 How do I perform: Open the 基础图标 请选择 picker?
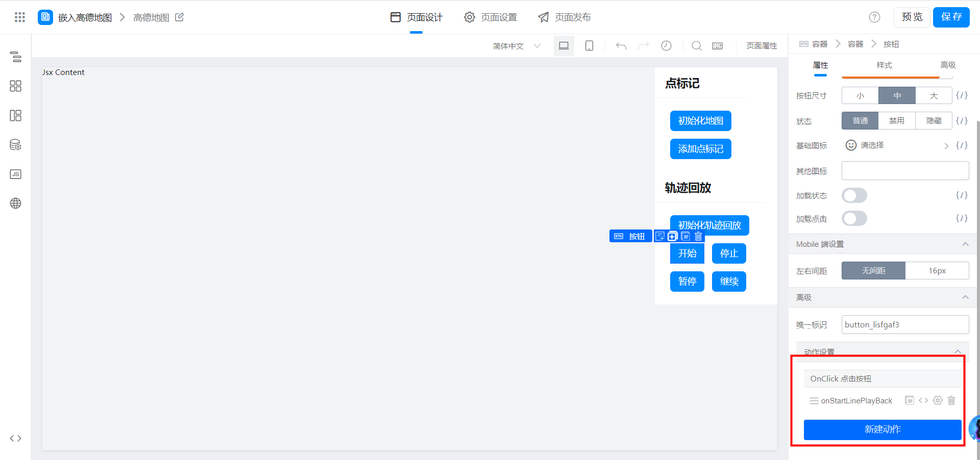[897, 145]
